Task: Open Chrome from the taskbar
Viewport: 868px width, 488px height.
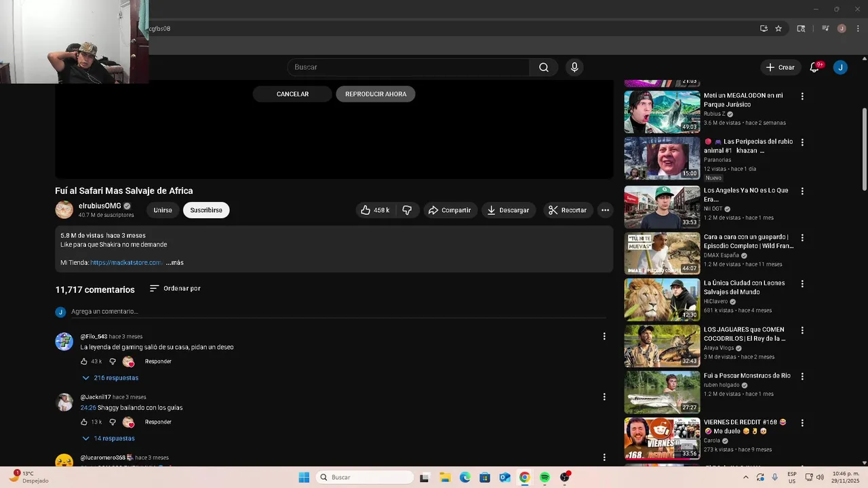Action: pyautogui.click(x=524, y=477)
